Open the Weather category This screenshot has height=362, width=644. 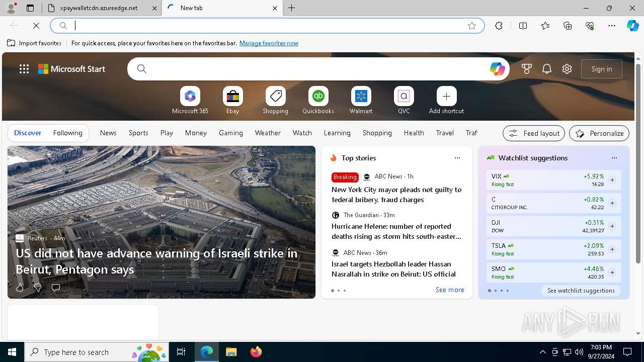click(x=268, y=133)
